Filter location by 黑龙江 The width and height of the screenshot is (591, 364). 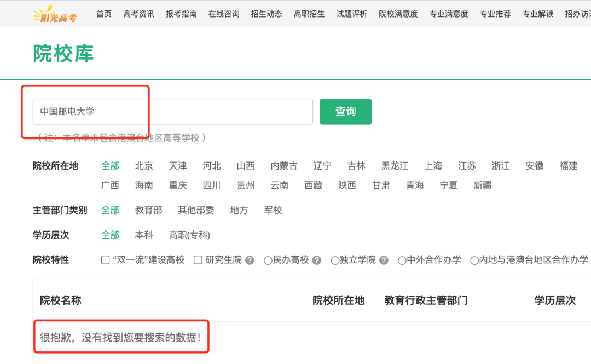(395, 166)
